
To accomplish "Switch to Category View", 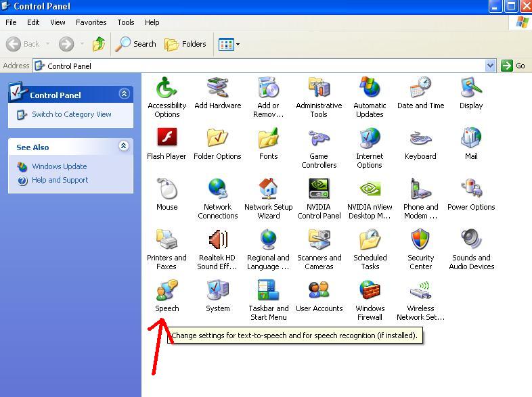I will [71, 114].
